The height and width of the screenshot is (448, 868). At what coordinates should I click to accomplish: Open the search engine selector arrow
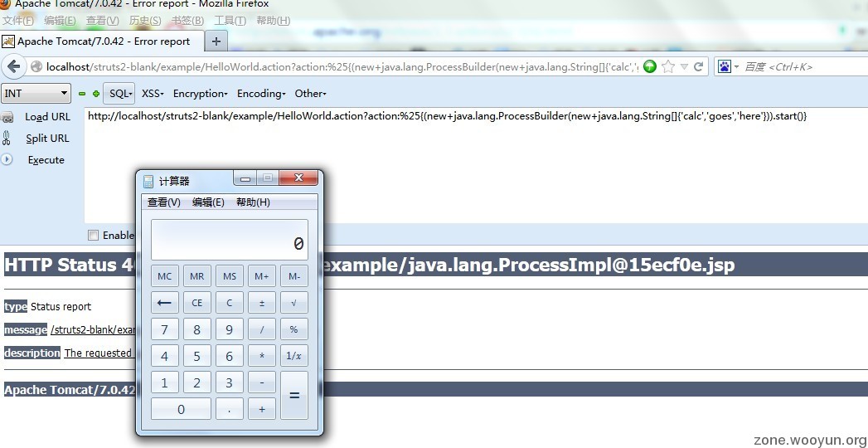737,67
